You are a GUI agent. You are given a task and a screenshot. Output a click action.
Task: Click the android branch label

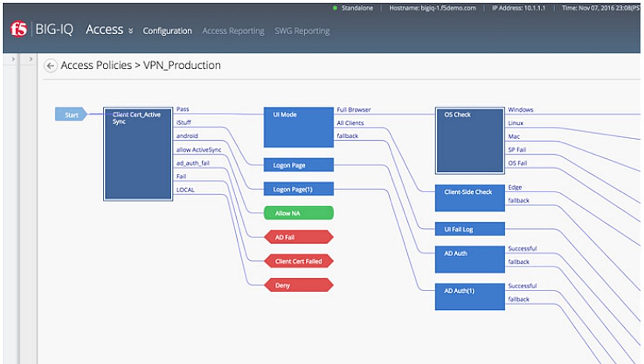[x=187, y=136]
